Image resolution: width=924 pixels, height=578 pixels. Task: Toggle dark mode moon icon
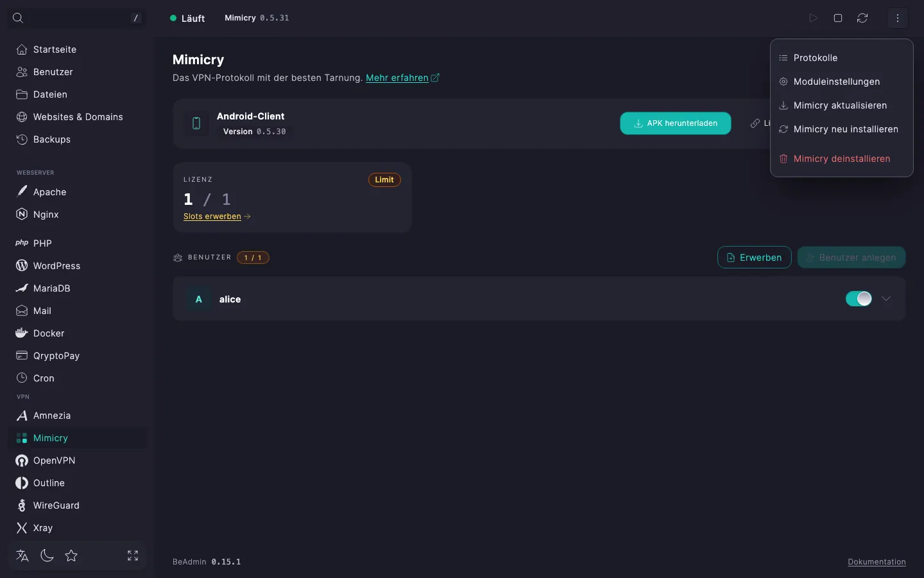[x=47, y=556]
